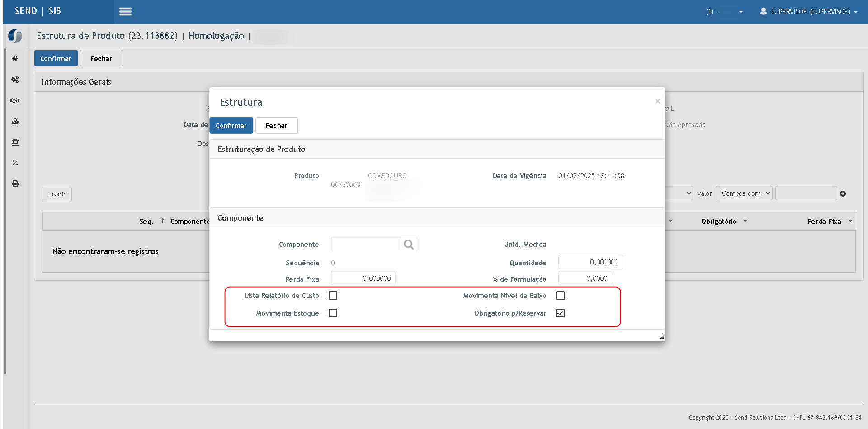
Task: Uncheck Obrigatório p/Reservar checkbox
Action: (x=561, y=313)
